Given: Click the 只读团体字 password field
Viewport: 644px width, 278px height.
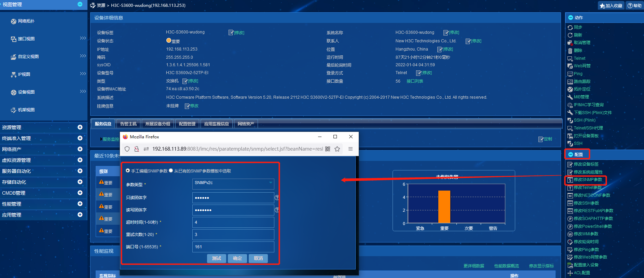Looking at the screenshot, I should point(233,198).
